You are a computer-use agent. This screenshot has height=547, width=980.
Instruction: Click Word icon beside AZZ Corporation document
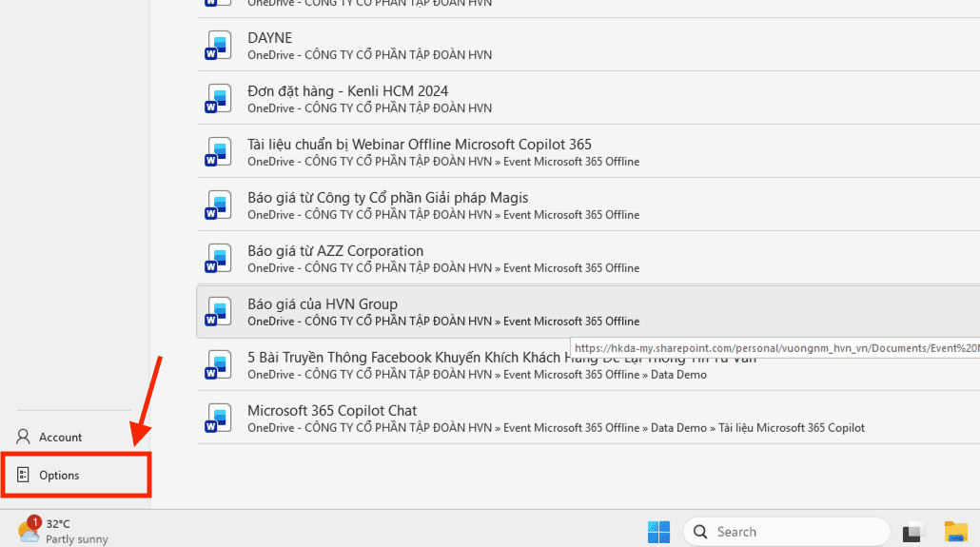pos(218,258)
